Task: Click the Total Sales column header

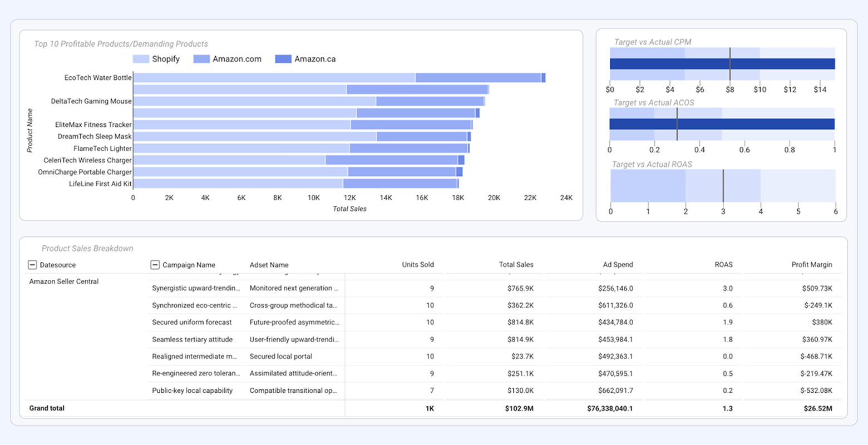Action: pyautogui.click(x=516, y=265)
